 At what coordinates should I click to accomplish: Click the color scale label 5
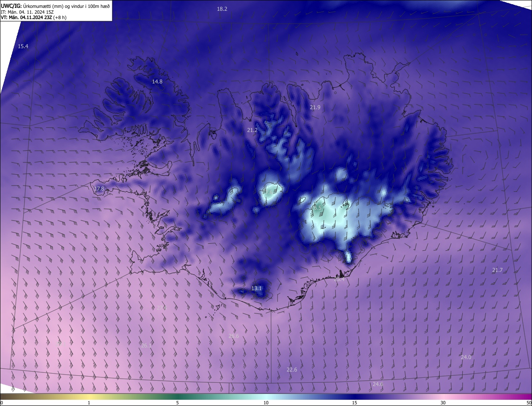pos(177,403)
